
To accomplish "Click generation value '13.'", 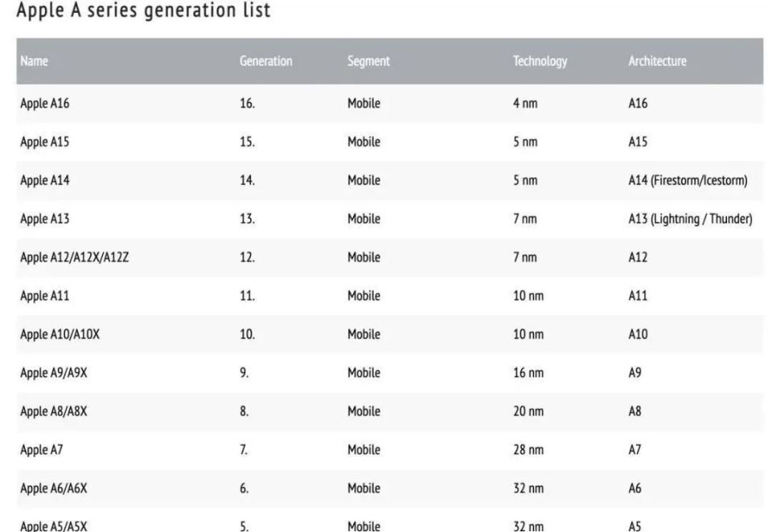I will pyautogui.click(x=247, y=219).
